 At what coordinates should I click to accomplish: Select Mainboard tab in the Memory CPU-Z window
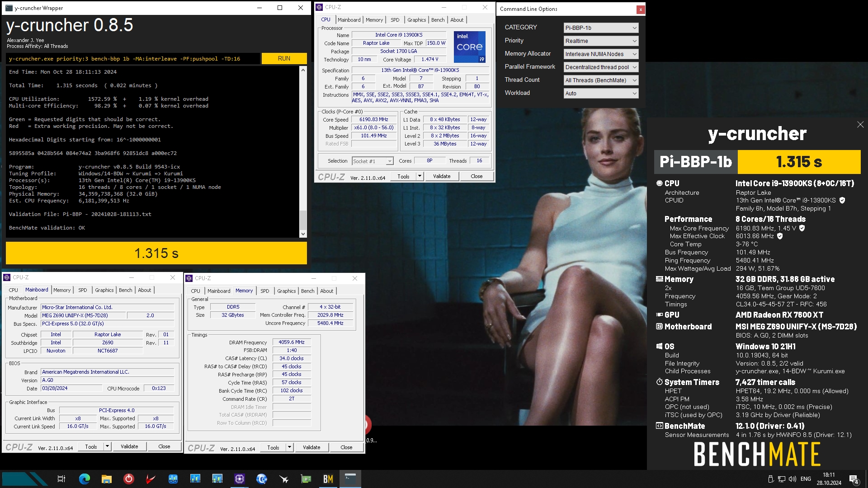tap(219, 291)
